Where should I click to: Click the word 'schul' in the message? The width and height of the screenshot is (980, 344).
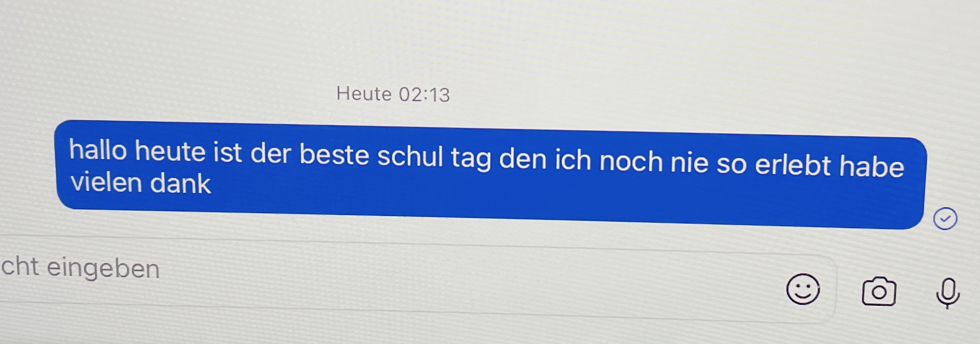(x=410, y=156)
